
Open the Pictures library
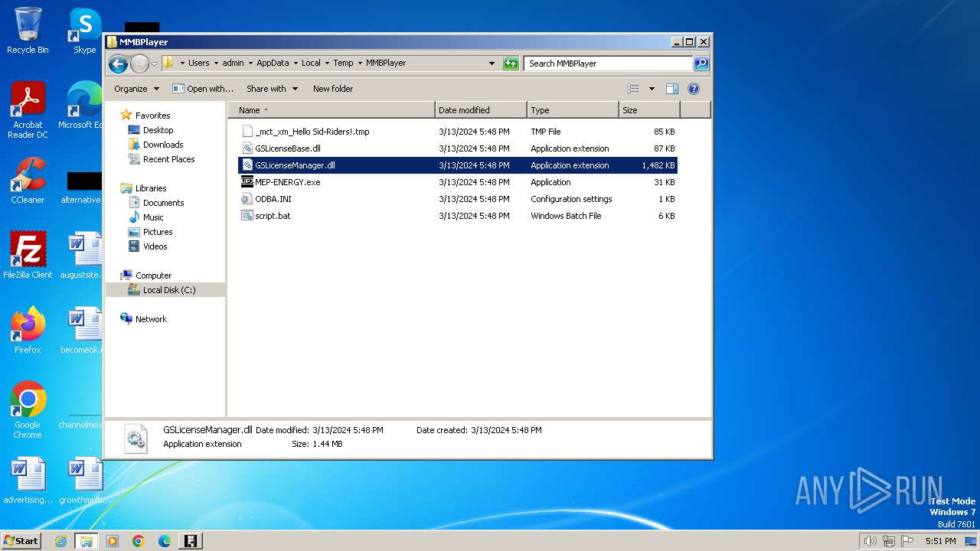[158, 232]
